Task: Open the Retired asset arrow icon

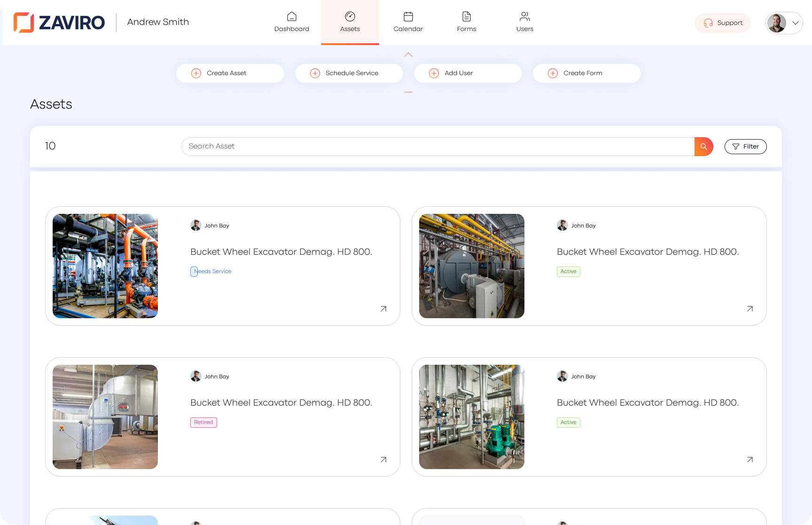Action: pos(383,460)
